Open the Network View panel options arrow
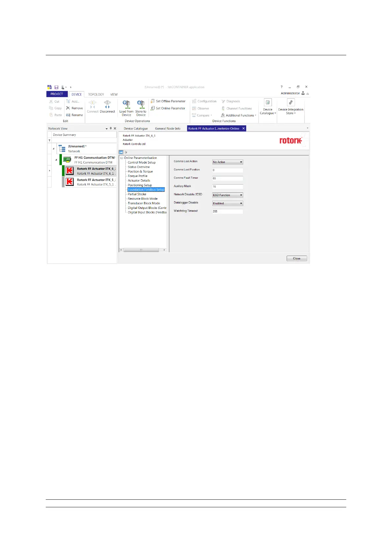This screenshot has height=554, width=392. (x=107, y=129)
